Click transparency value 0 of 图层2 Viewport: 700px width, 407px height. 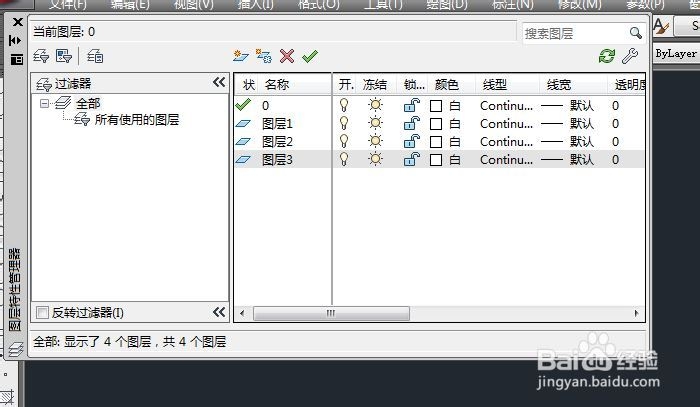pyautogui.click(x=616, y=142)
